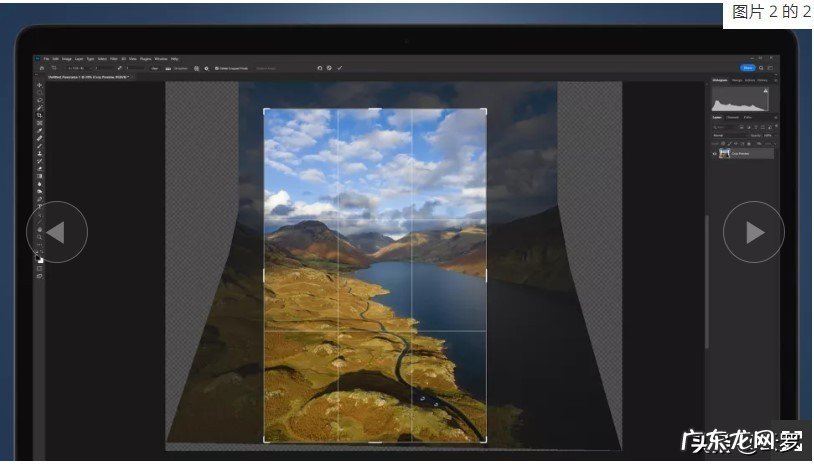The width and height of the screenshot is (814, 469).
Task: Open crop settings gear icon
Action: 206,68
